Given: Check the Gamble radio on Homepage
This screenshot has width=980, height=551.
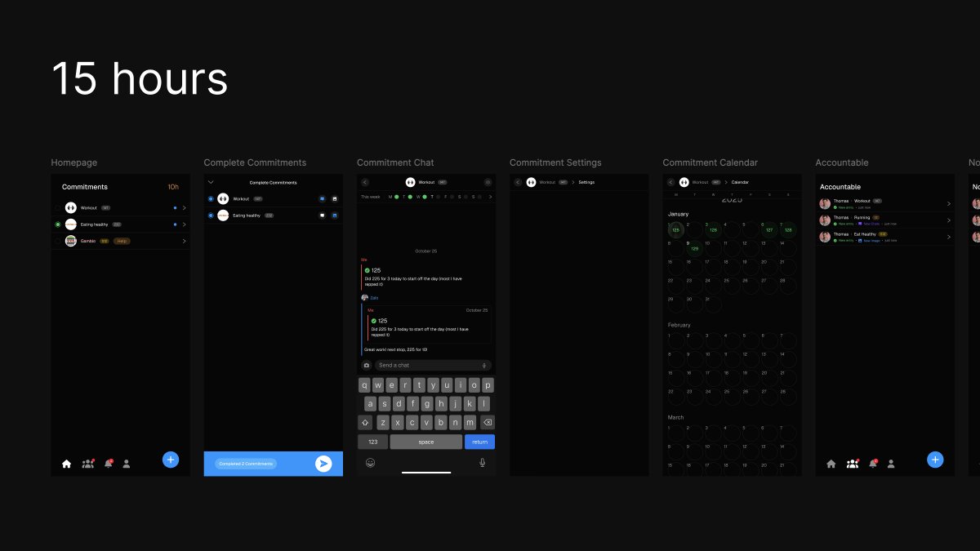Looking at the screenshot, I should coord(58,241).
